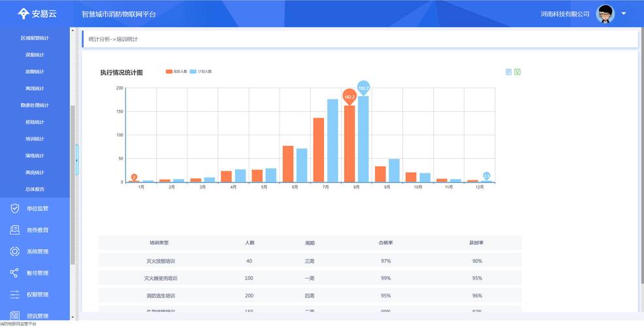Open 故障统计 in the sidebar

point(35,71)
